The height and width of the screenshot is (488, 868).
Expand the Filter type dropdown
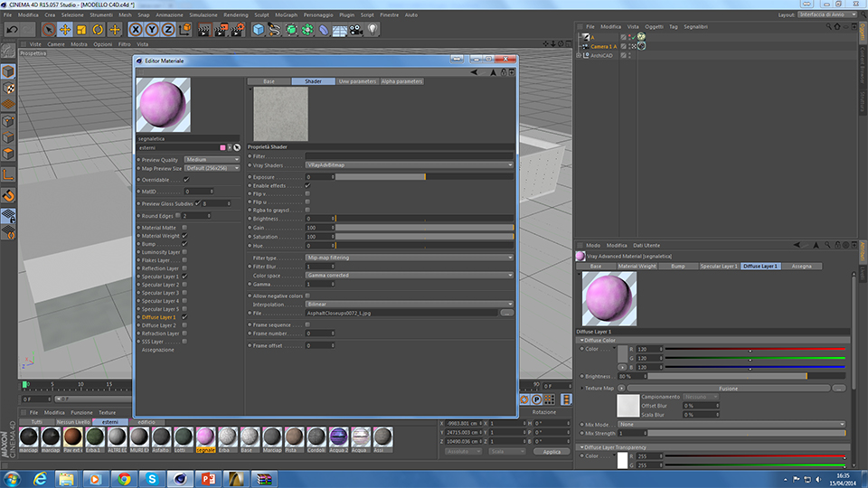(409, 258)
